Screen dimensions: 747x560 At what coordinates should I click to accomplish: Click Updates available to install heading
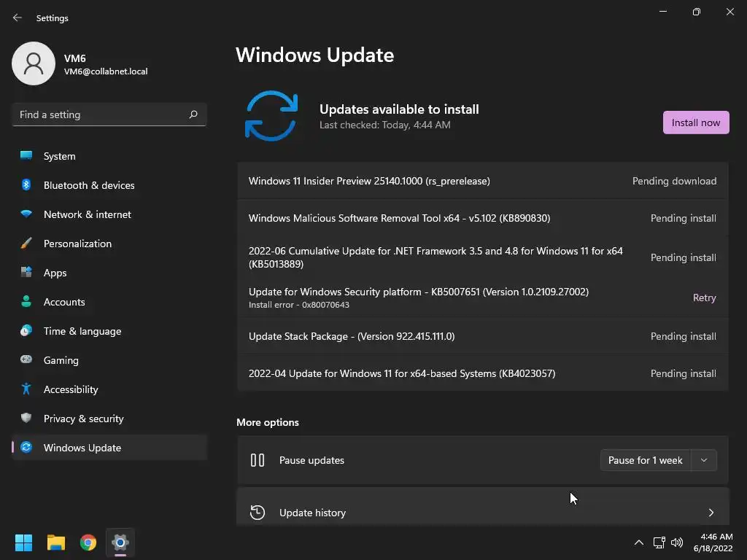(399, 109)
